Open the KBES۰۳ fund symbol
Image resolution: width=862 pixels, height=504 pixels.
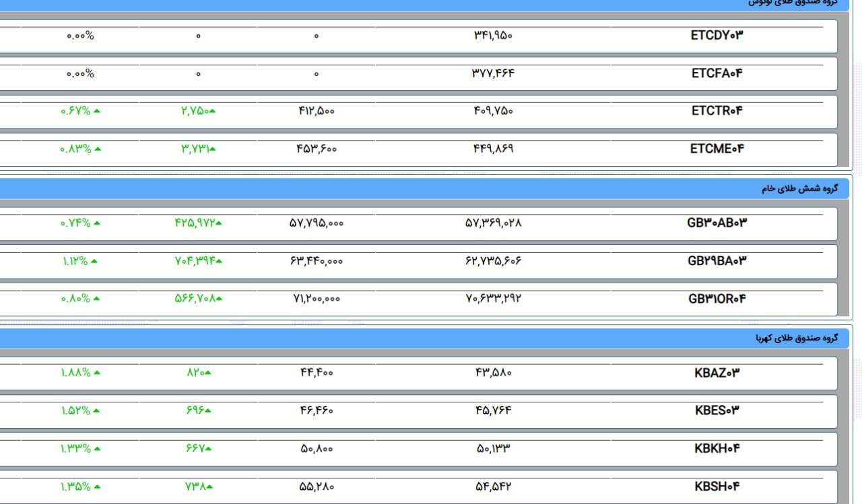pos(717,410)
